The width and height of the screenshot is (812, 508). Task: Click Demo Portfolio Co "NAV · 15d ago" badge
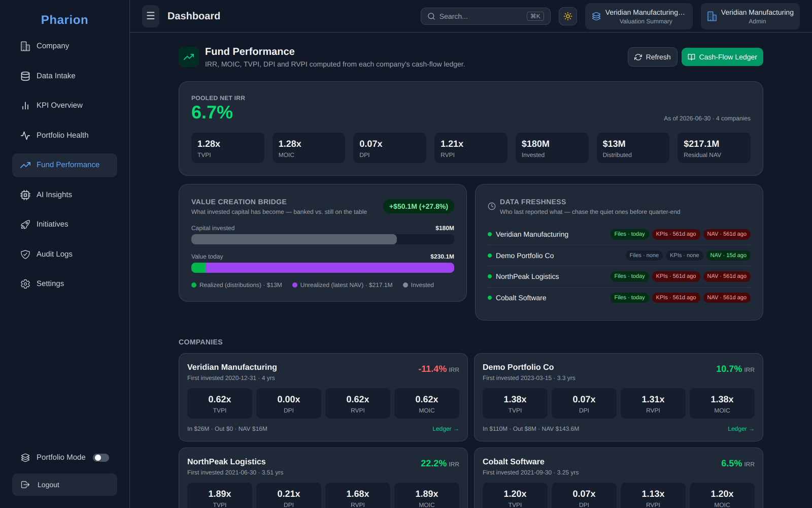point(728,256)
